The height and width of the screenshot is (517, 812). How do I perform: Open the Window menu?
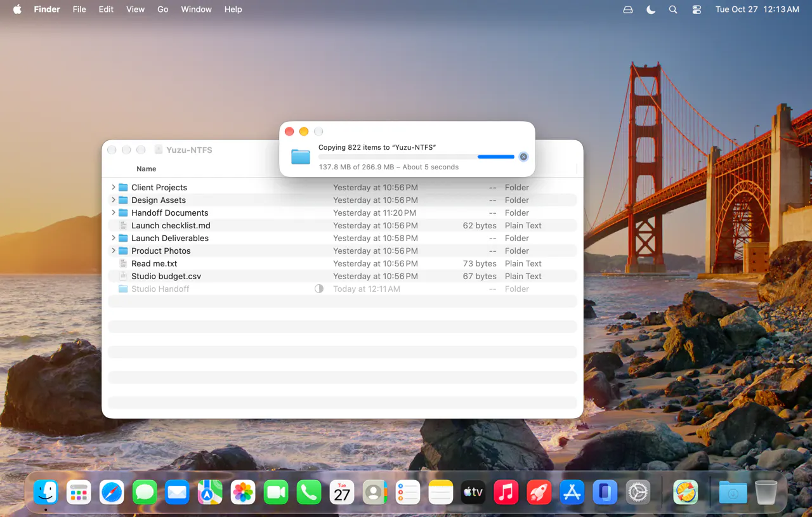(197, 10)
